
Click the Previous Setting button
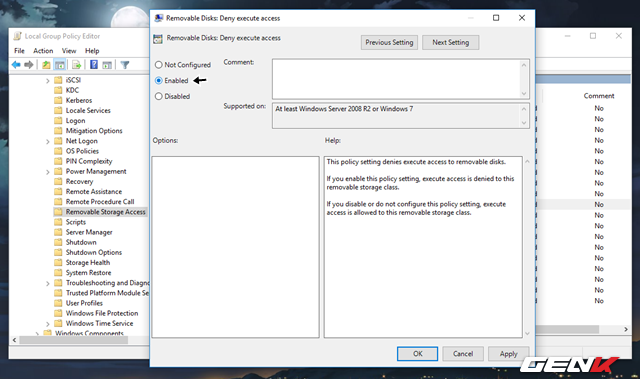[389, 42]
